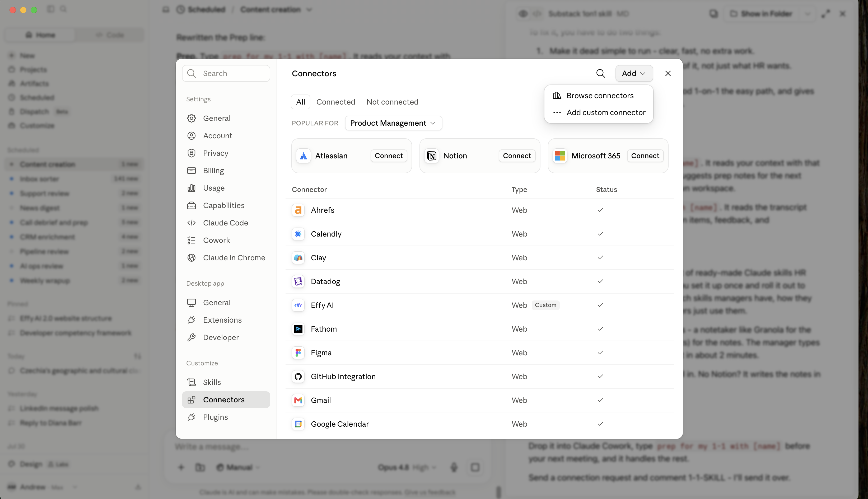This screenshot has height=499, width=868.
Task: Open the Skills section
Action: click(x=226, y=382)
